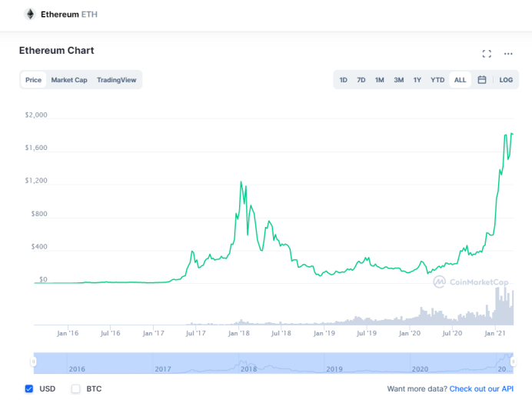This screenshot has width=532, height=400.
Task: Click 2016 label in range navigator
Action: 77,369
